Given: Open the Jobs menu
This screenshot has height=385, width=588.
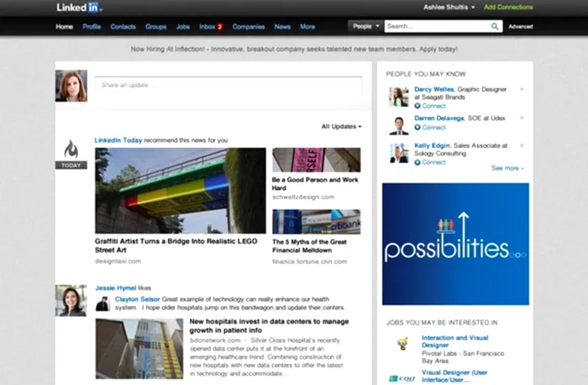Looking at the screenshot, I should point(183,27).
